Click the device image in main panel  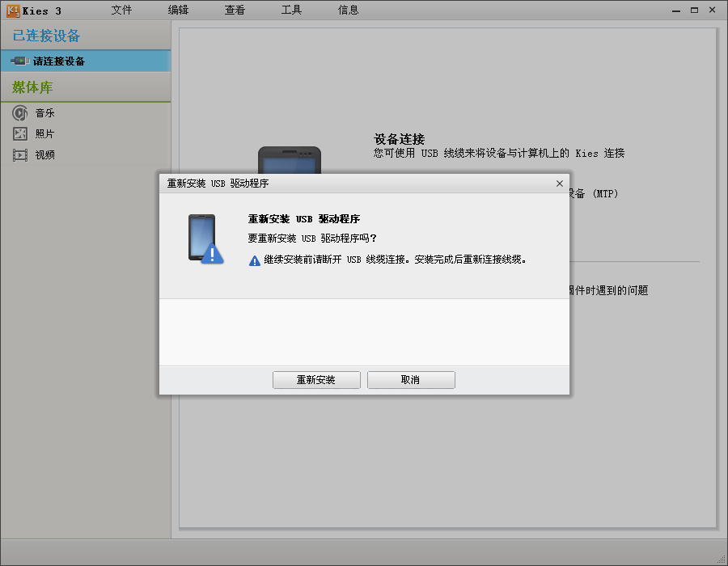pyautogui.click(x=290, y=161)
